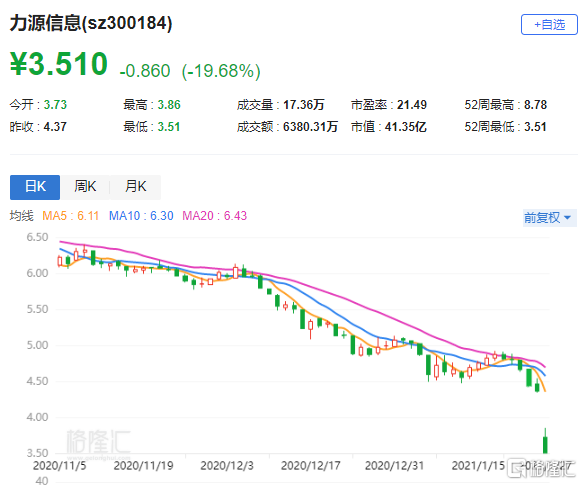Click the 成交量 value 17.36万
This screenshot has width=582, height=485.
(x=304, y=105)
